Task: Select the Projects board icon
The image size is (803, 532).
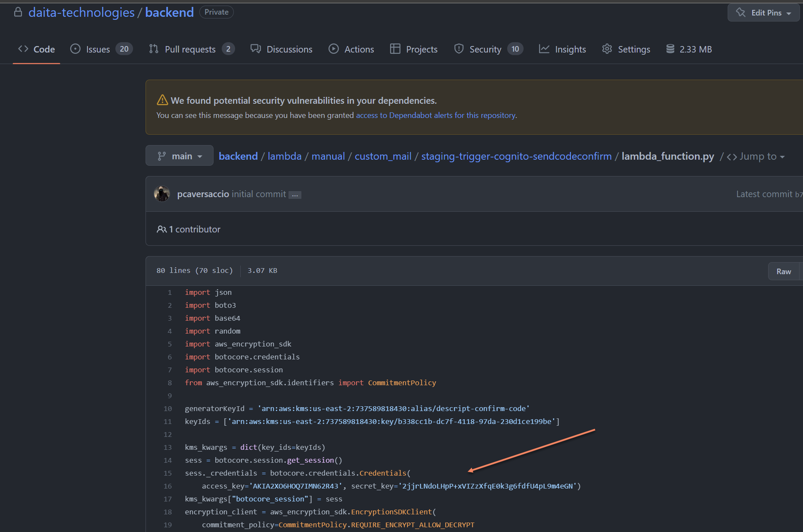Action: (395, 49)
